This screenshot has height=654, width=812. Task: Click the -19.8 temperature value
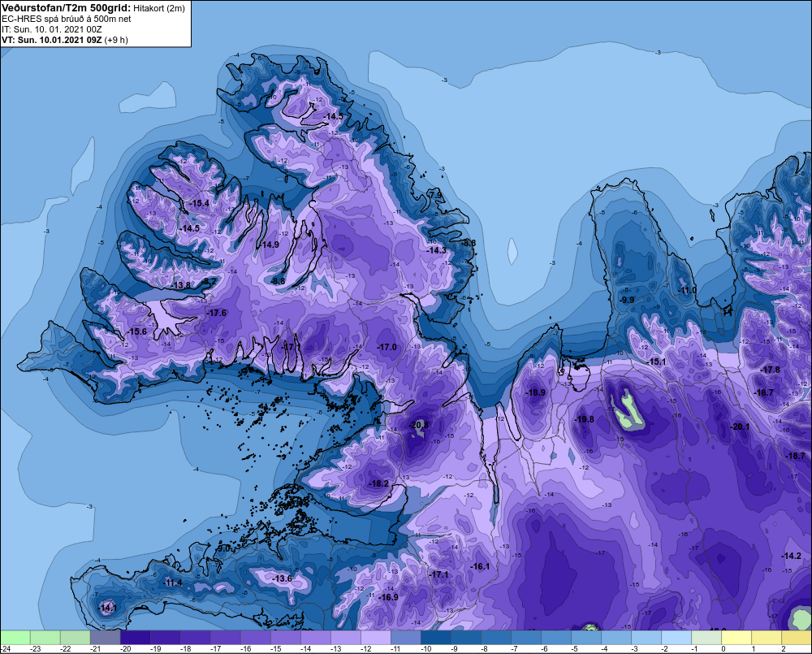[585, 419]
